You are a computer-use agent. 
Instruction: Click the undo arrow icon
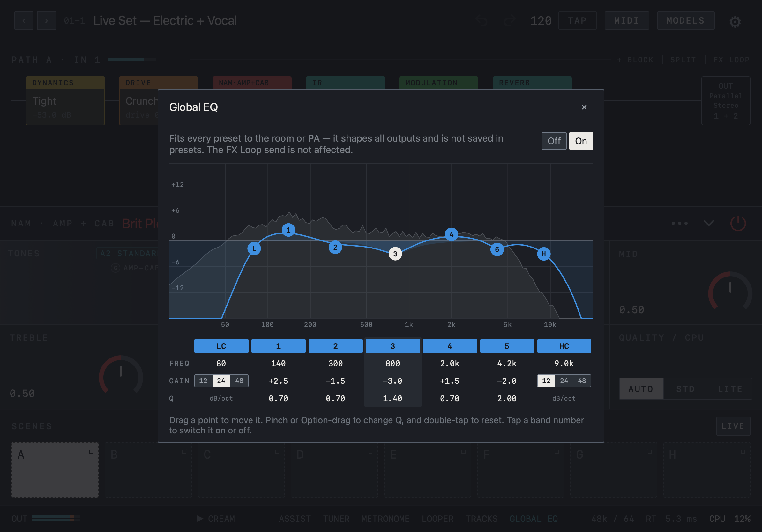(482, 20)
